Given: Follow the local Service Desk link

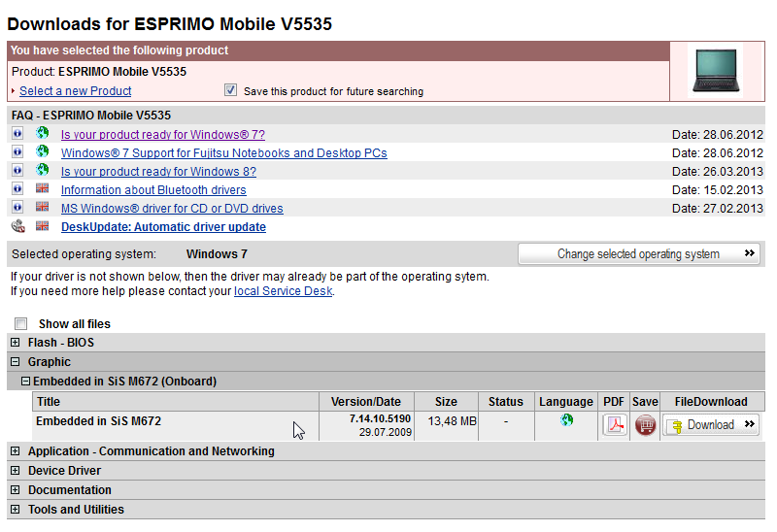Looking at the screenshot, I should point(283,291).
